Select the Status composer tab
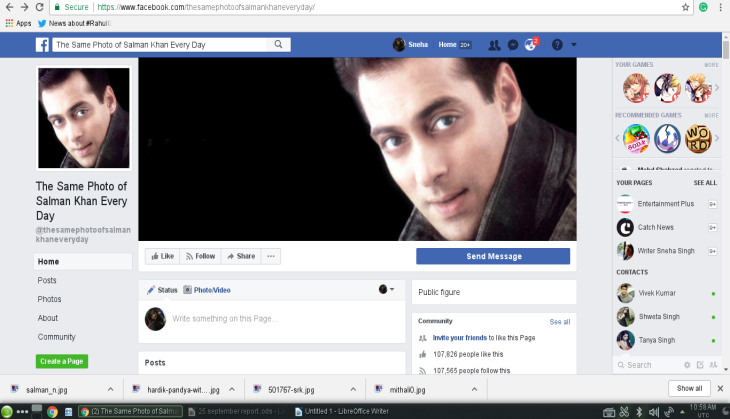Image resolution: width=730 pixels, height=419 pixels. 162,290
